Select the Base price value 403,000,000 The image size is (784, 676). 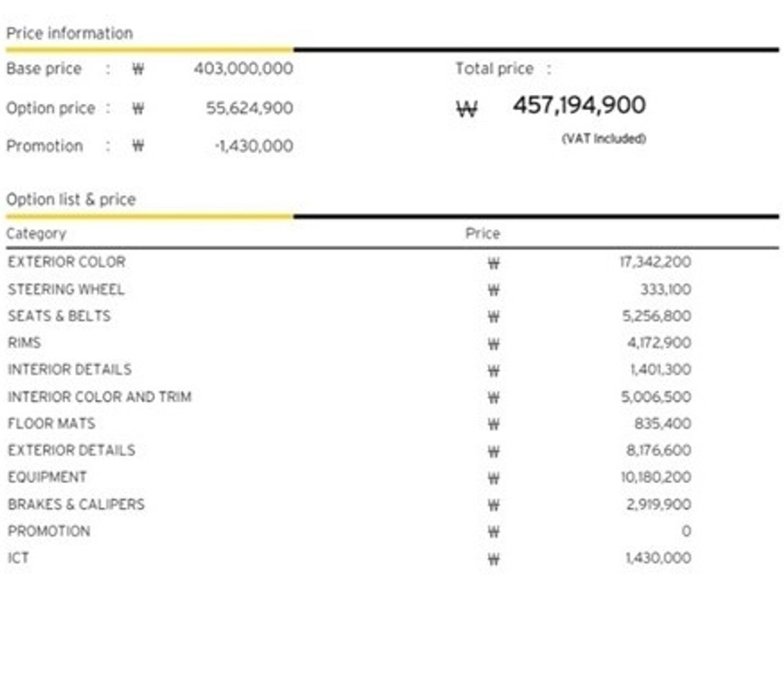click(x=243, y=69)
